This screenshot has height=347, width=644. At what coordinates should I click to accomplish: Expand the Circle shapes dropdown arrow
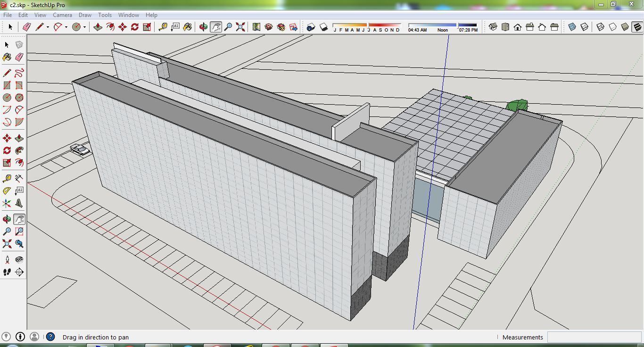(84, 27)
